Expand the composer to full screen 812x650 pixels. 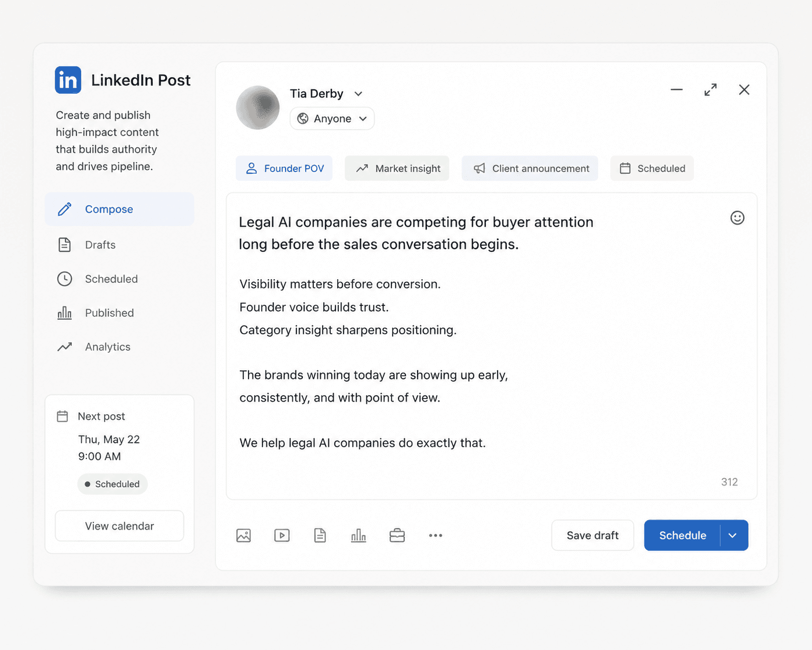[x=711, y=90]
